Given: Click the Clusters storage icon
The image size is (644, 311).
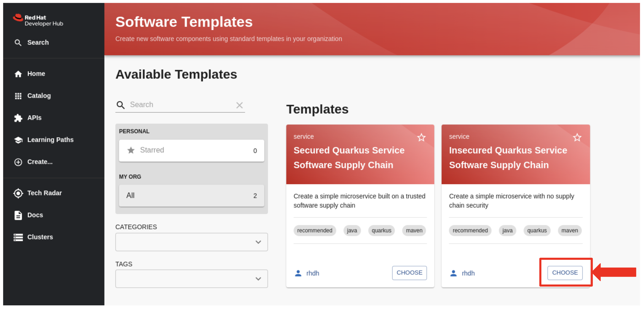Looking at the screenshot, I should coord(18,237).
